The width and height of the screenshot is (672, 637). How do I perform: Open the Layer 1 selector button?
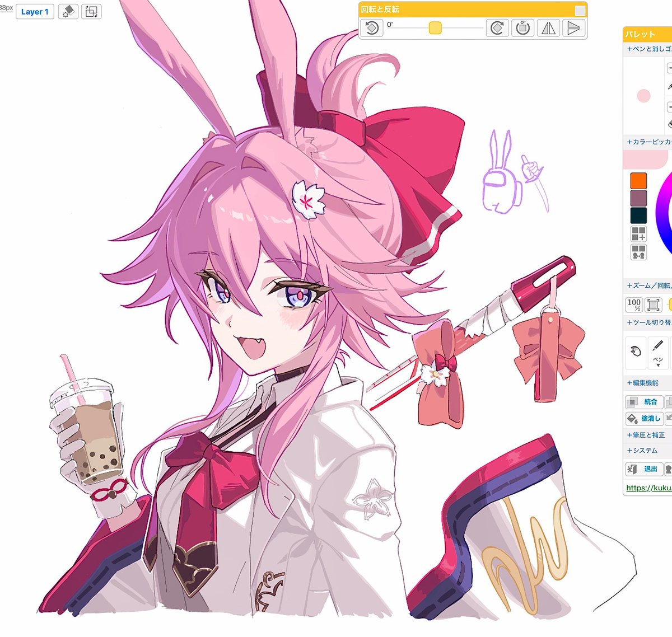[x=35, y=12]
